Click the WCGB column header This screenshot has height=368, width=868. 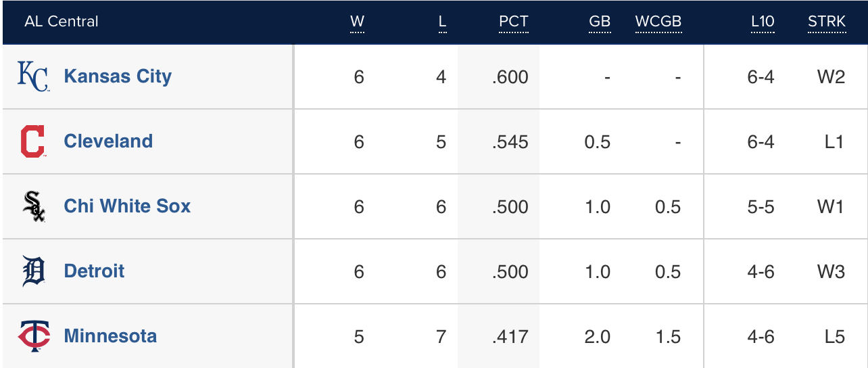point(658,22)
